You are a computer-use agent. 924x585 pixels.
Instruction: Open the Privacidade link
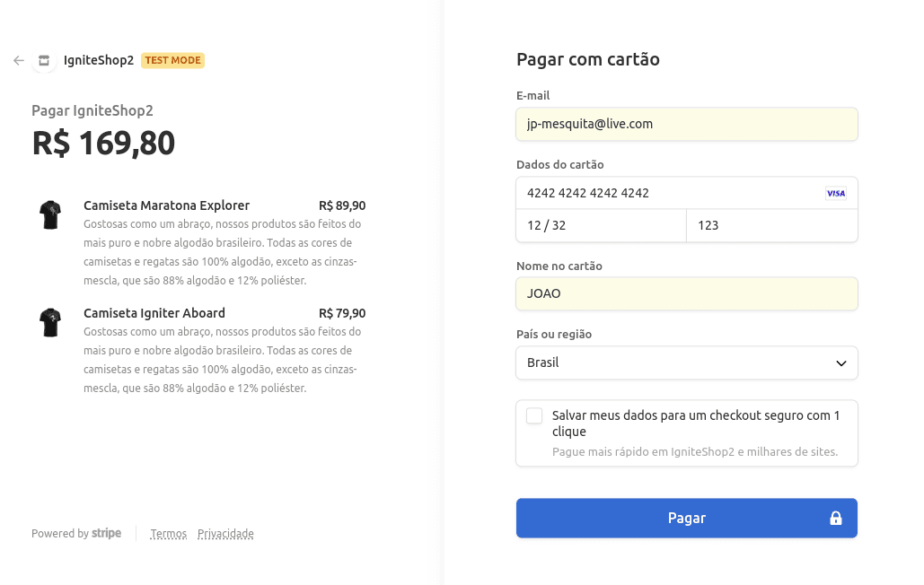pos(225,534)
